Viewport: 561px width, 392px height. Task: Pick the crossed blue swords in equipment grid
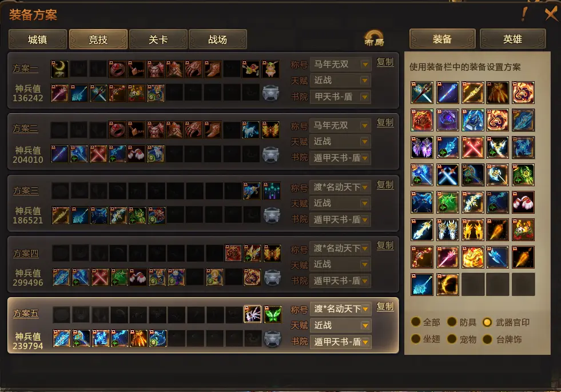[x=447, y=175]
